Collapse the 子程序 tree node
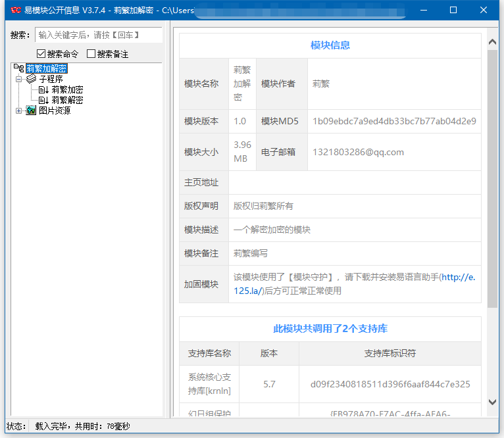Screen dimensions: 504x438 pos(18,79)
